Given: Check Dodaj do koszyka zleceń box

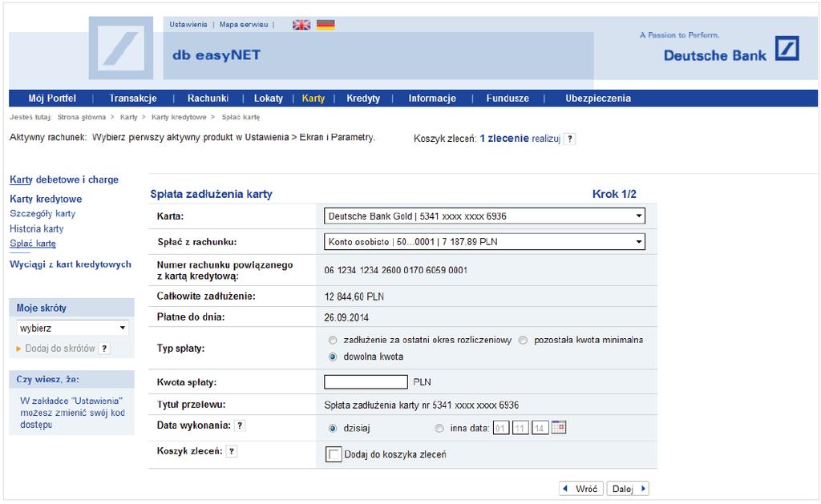Looking at the screenshot, I should point(334,454).
